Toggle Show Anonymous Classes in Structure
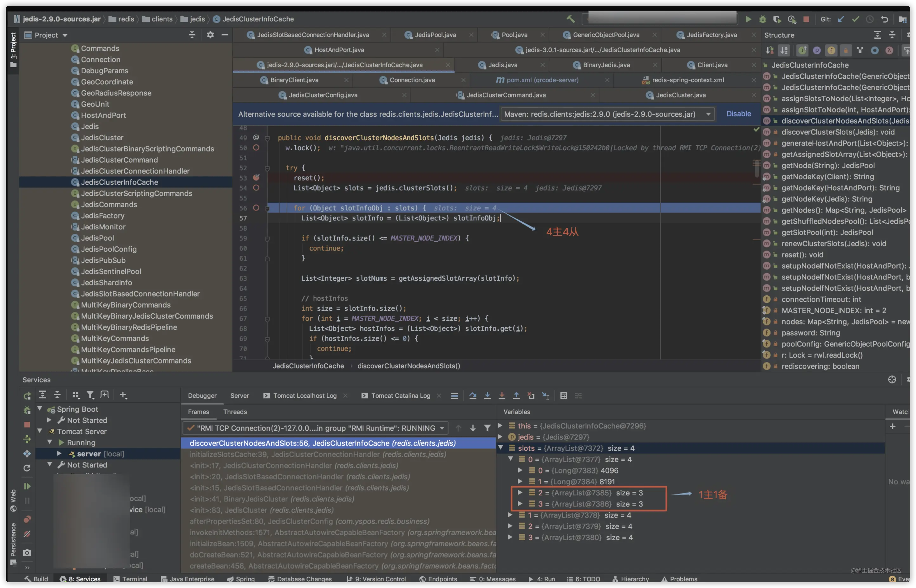Viewport: 916px width, 588px height. tap(875, 50)
